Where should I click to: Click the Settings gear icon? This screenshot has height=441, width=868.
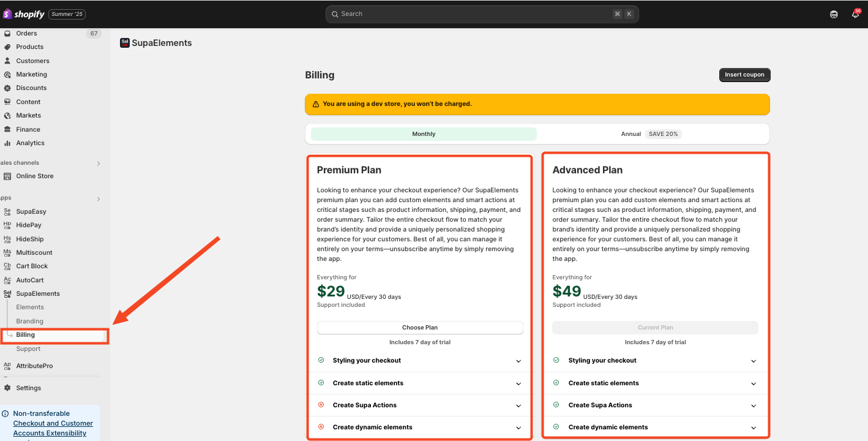click(x=7, y=388)
